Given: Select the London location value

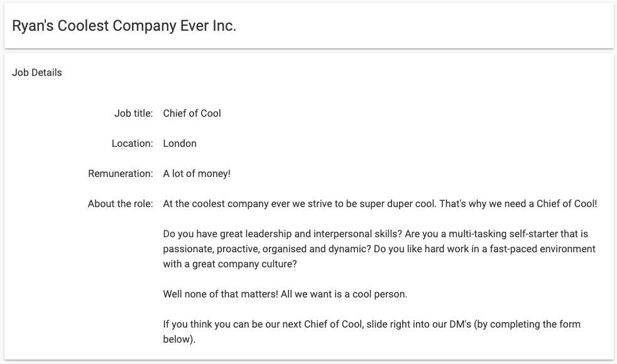Looking at the screenshot, I should click(180, 144).
